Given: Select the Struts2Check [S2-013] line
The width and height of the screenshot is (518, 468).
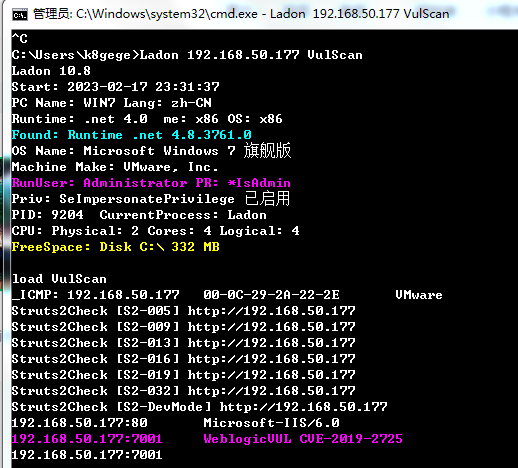Looking at the screenshot, I should coord(183,343).
